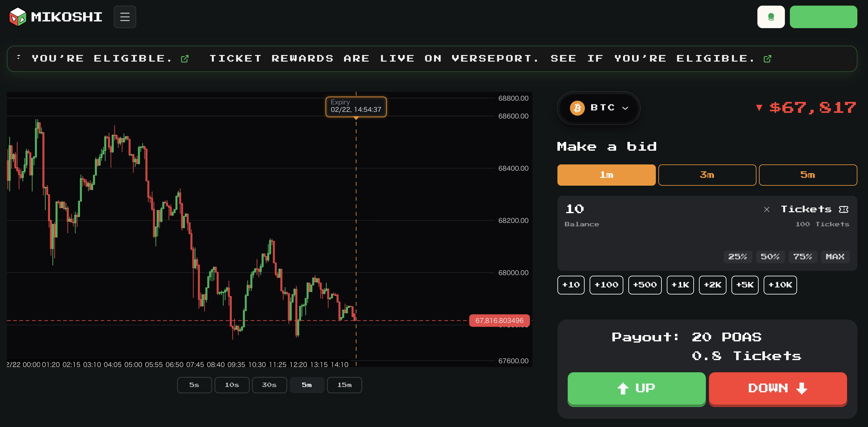
Task: Click the Tickets currency icon
Action: coord(843,210)
